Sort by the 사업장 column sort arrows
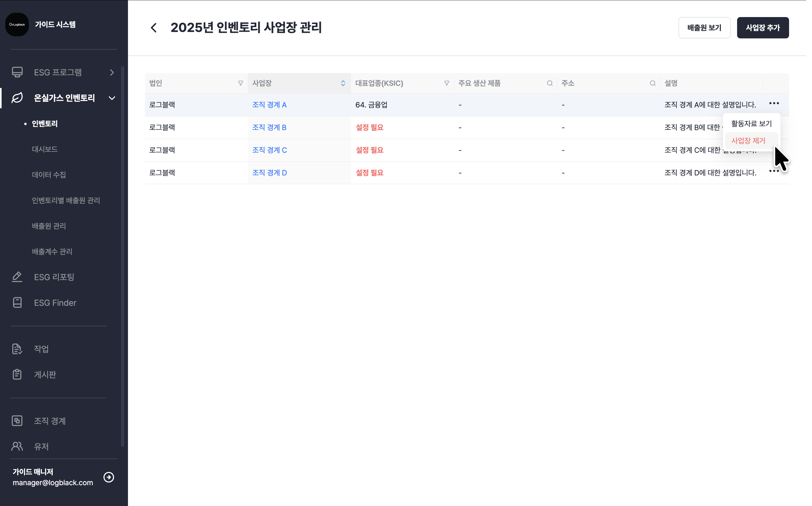Viewport: 812px width, 506px height. 343,83
